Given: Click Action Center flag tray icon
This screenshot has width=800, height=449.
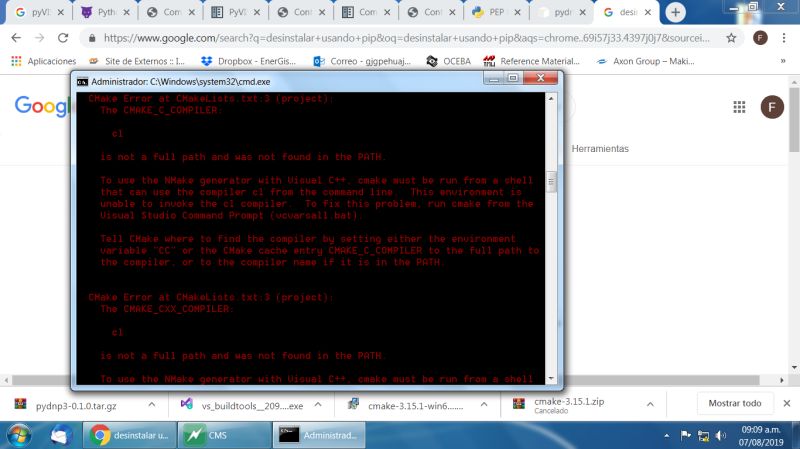Looking at the screenshot, I should (x=685, y=435).
